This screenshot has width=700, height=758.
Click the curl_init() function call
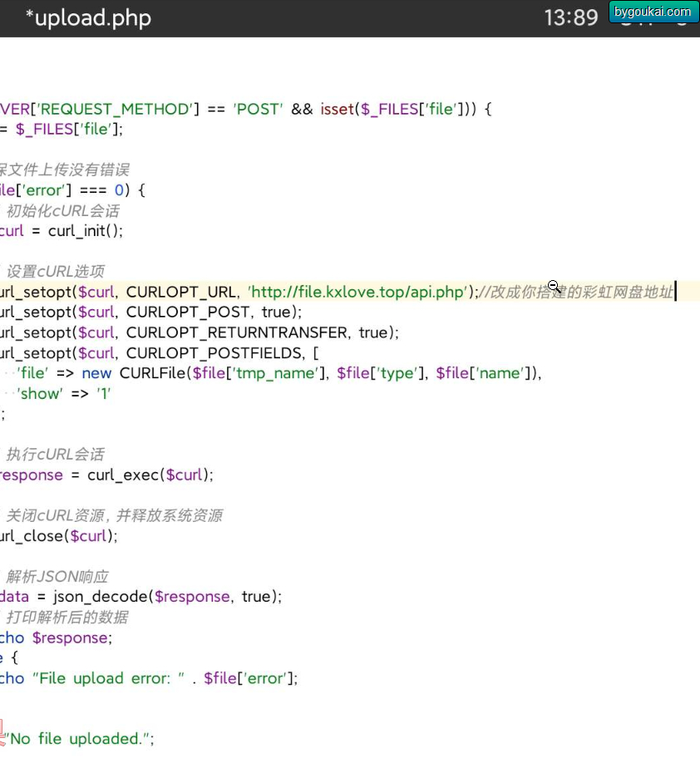click(x=85, y=231)
